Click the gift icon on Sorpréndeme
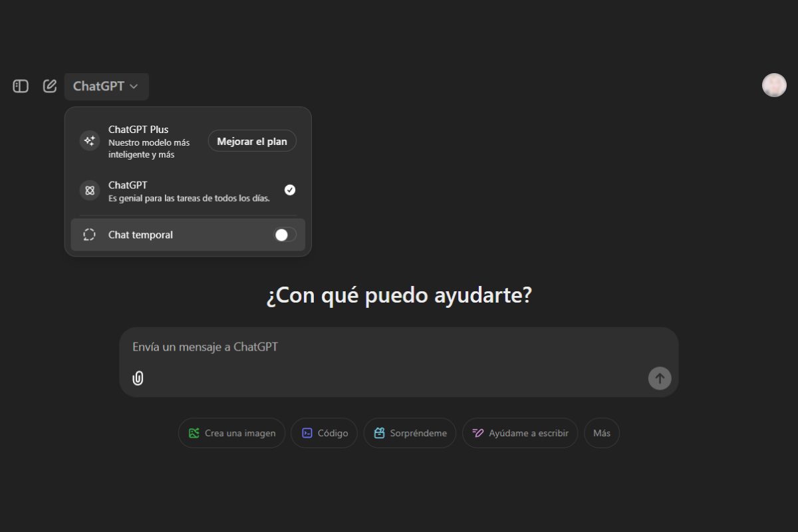 tap(379, 432)
